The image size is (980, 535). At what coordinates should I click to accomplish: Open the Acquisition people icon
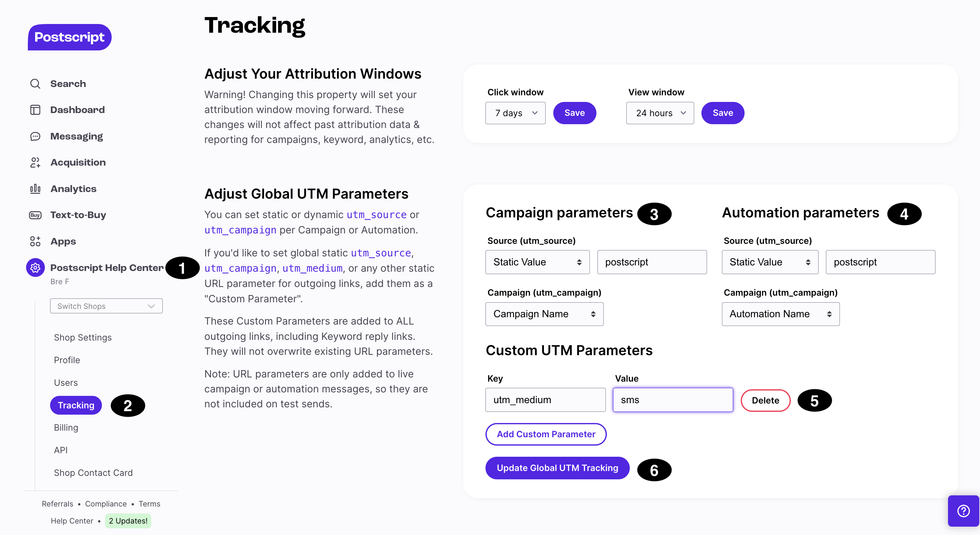pos(35,162)
